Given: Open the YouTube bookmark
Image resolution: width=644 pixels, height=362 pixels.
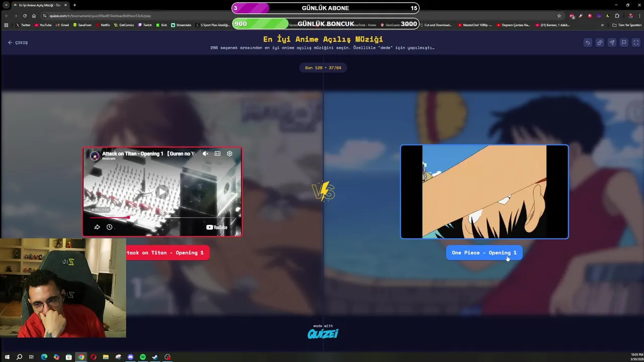Looking at the screenshot, I should [x=43, y=25].
